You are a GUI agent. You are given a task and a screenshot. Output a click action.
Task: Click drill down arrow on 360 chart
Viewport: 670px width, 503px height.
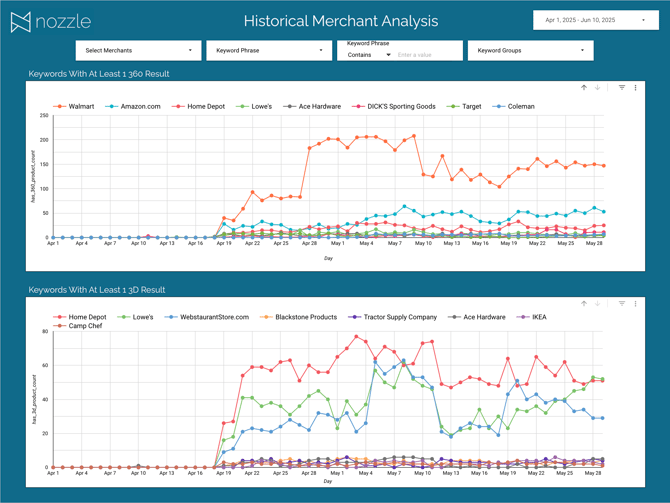(598, 88)
